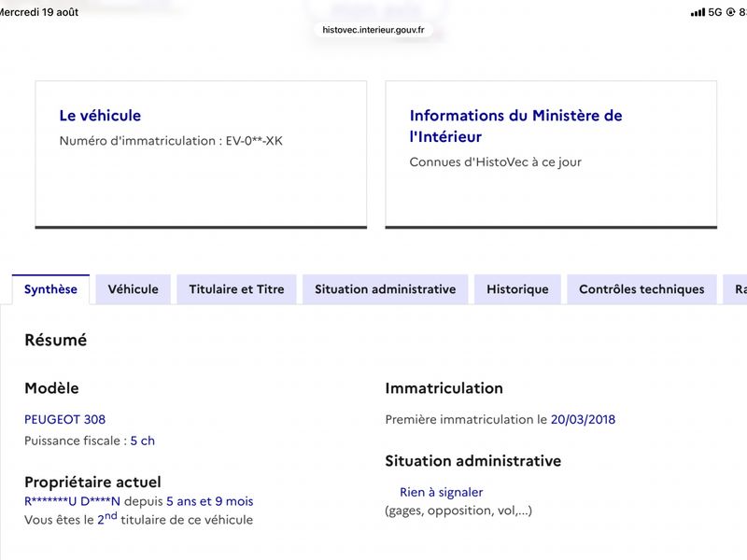The width and height of the screenshot is (747, 560).
Task: Select the registration number EV-0**-XK text
Action: 254,141
